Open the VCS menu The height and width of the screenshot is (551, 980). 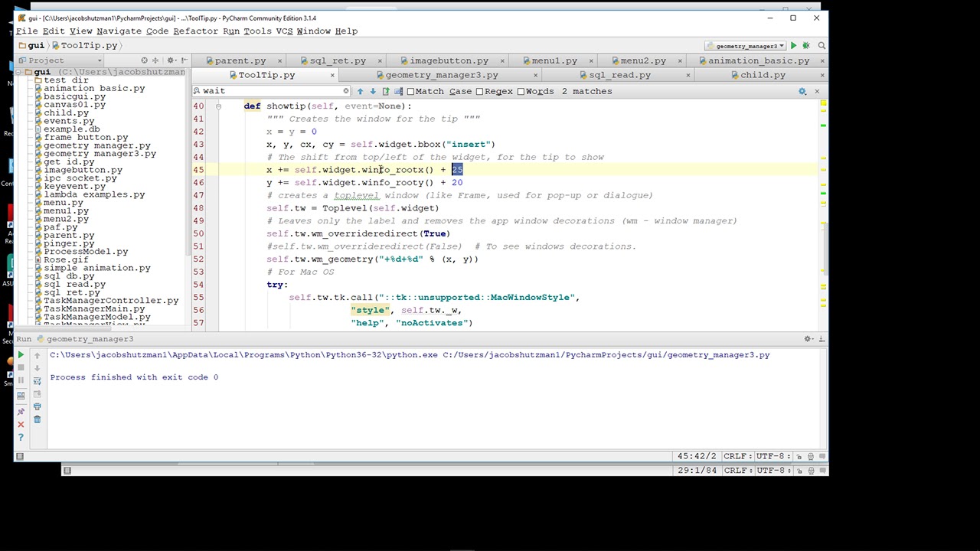coord(284,31)
